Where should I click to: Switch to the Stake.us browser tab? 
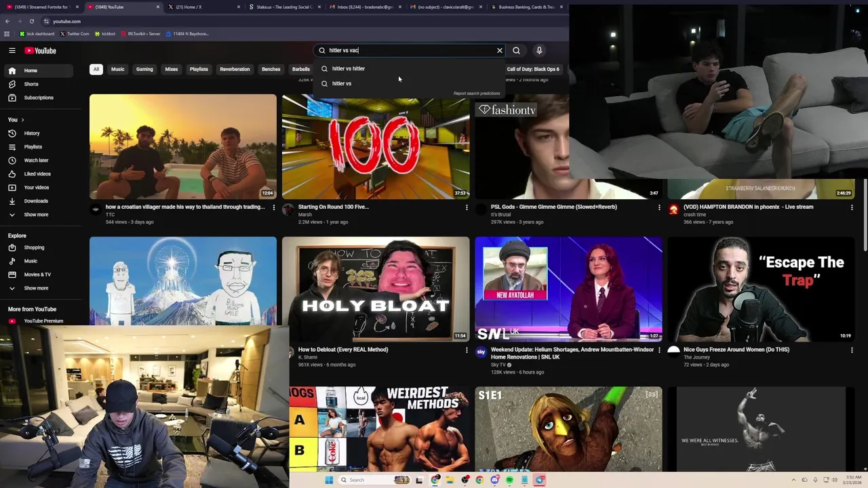284,7
